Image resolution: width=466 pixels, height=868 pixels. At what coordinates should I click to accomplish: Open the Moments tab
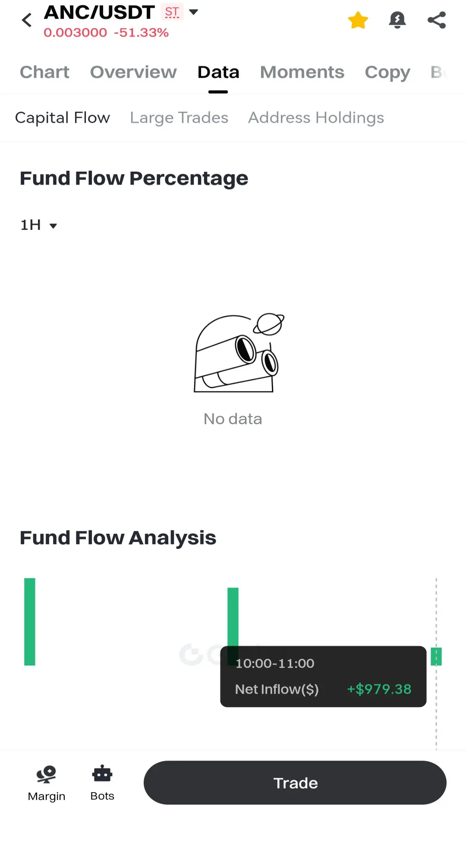point(302,72)
